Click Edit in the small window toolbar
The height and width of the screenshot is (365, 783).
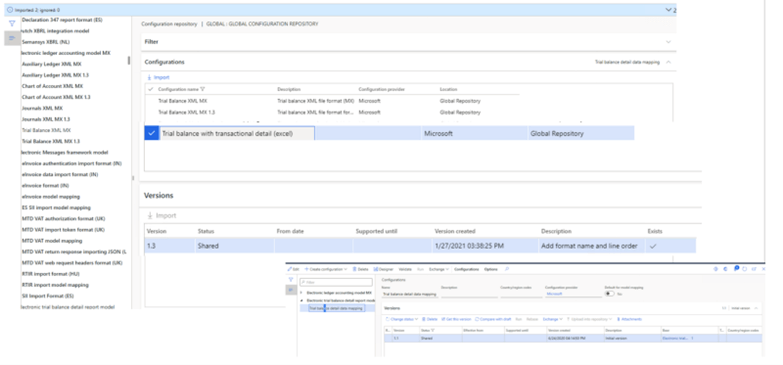pos(293,269)
